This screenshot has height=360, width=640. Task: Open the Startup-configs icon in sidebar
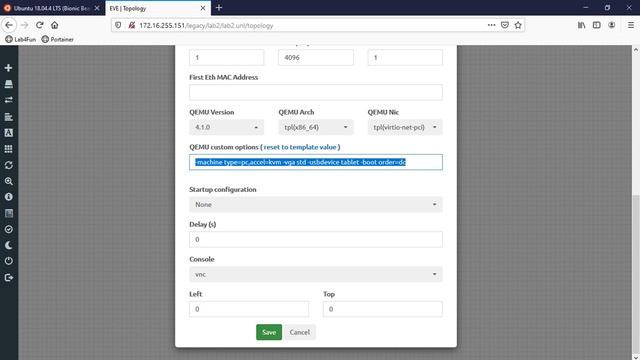pos(9,117)
